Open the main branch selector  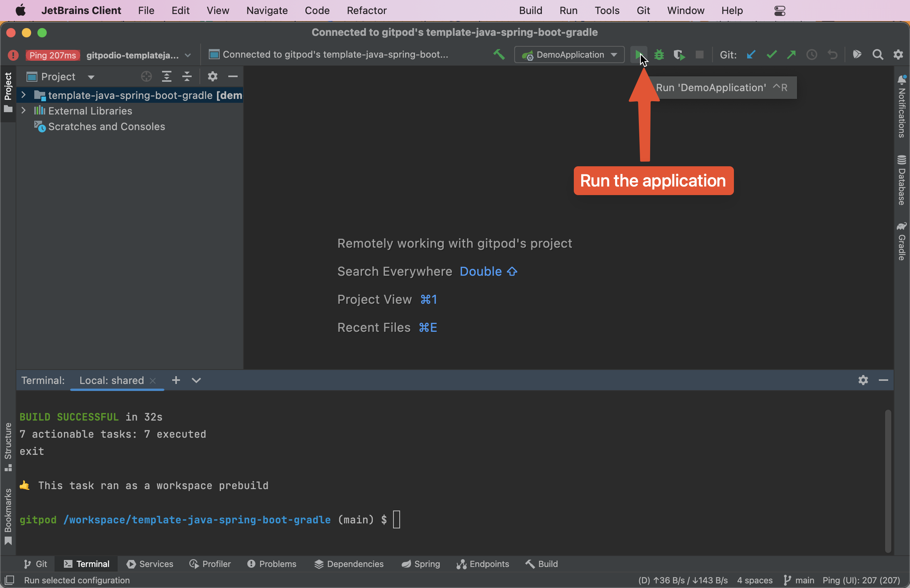tap(799, 580)
